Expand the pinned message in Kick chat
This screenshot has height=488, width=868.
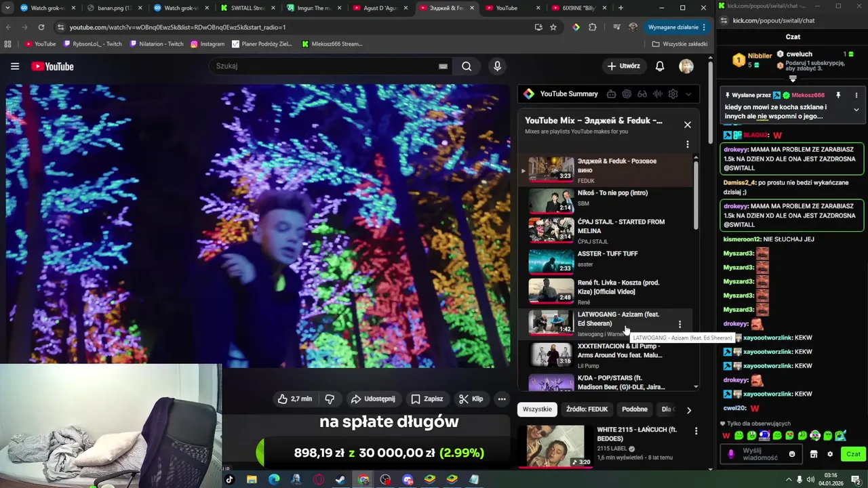tap(856, 110)
